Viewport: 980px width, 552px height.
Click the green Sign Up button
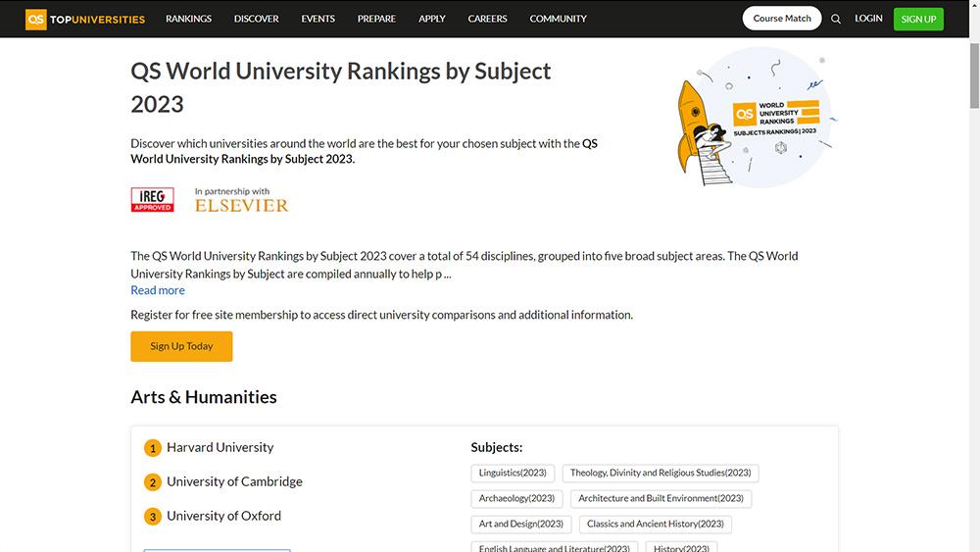pyautogui.click(x=919, y=20)
